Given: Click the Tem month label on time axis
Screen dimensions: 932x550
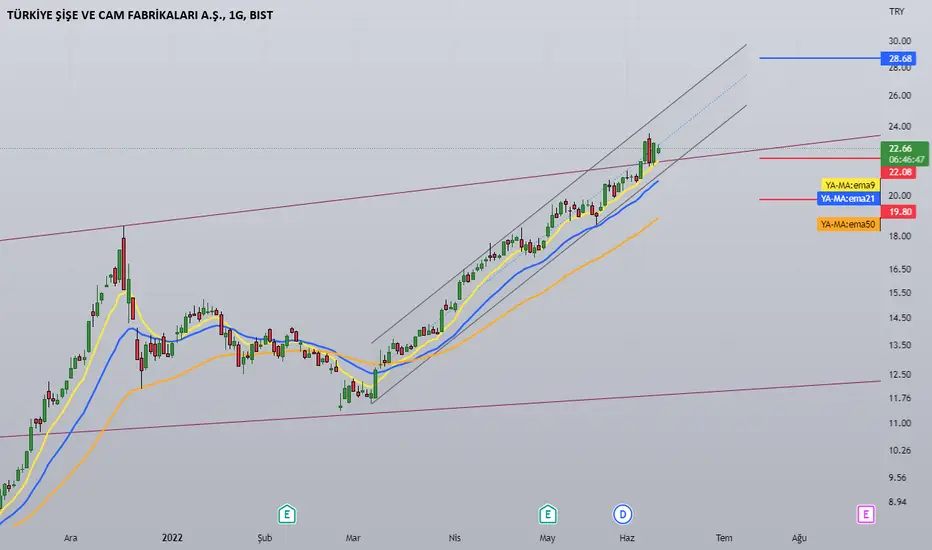Looking at the screenshot, I should pos(723,538).
